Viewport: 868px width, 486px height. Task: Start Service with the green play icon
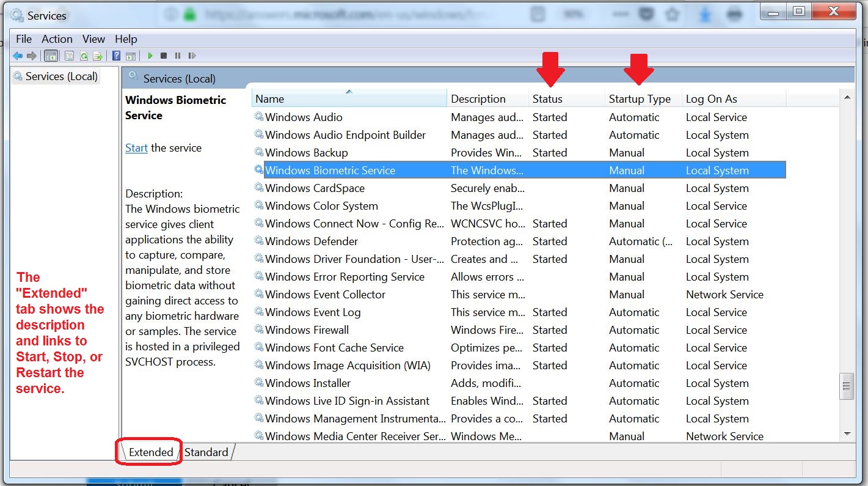click(150, 56)
